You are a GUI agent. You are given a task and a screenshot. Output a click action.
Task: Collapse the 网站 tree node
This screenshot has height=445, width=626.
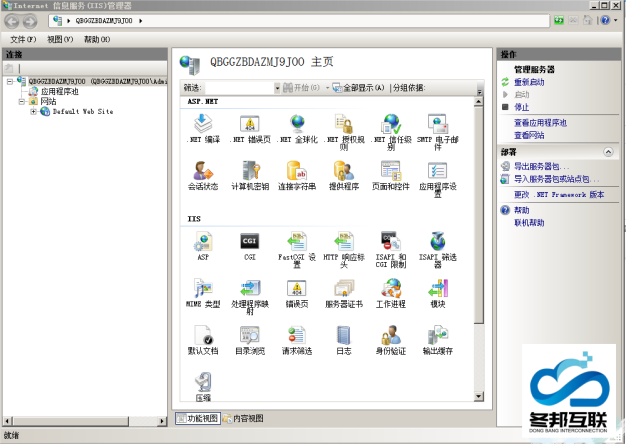tap(22, 101)
